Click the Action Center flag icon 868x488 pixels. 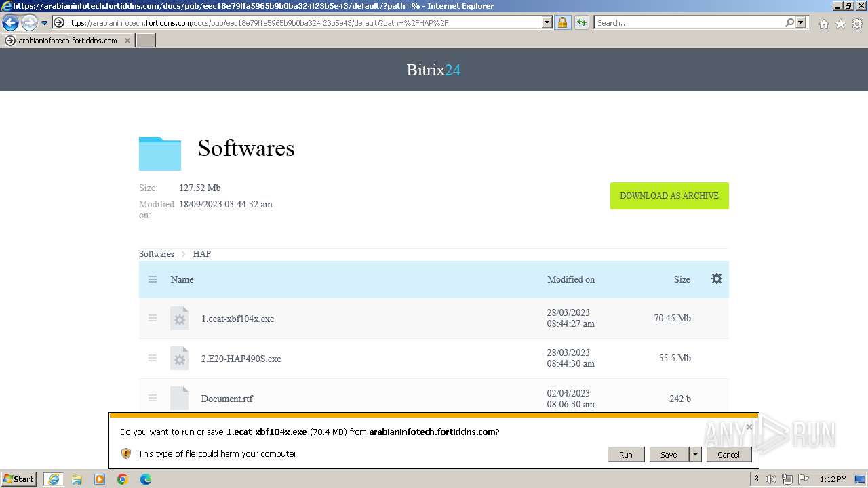[x=804, y=479]
